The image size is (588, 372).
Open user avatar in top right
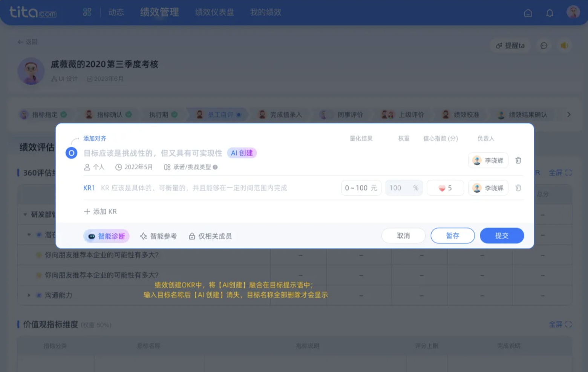click(x=573, y=12)
